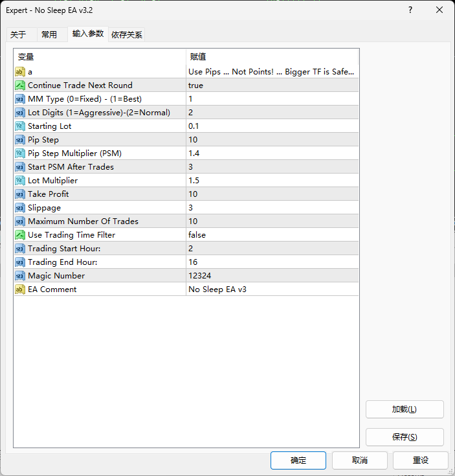
Task: Select the Take Profit value field
Action: pos(272,194)
